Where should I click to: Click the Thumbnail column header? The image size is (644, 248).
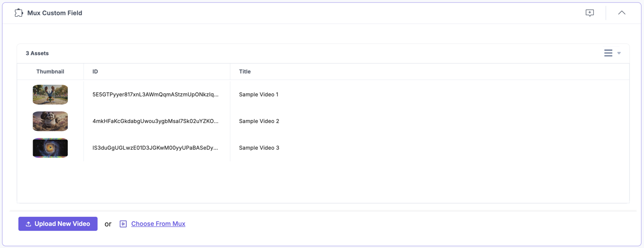tap(50, 72)
